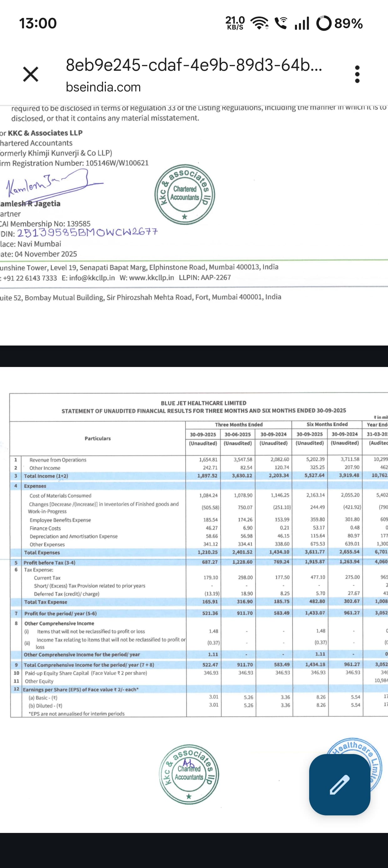The width and height of the screenshot is (388, 868).
Task: Select the Revenue from Operations row label
Action: pyautogui.click(x=58, y=460)
